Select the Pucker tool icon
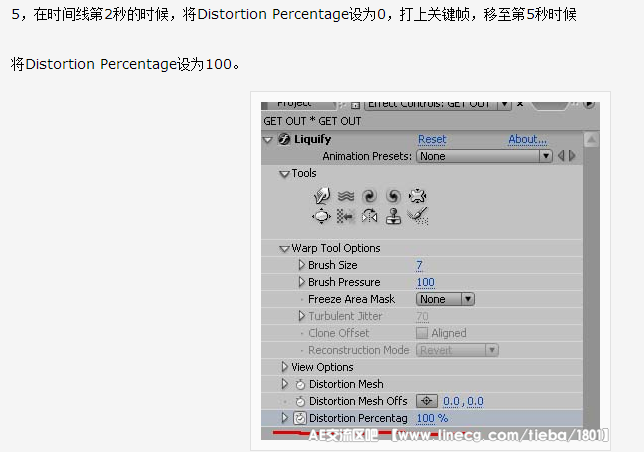Viewport: 644px width, 452px height. click(417, 196)
